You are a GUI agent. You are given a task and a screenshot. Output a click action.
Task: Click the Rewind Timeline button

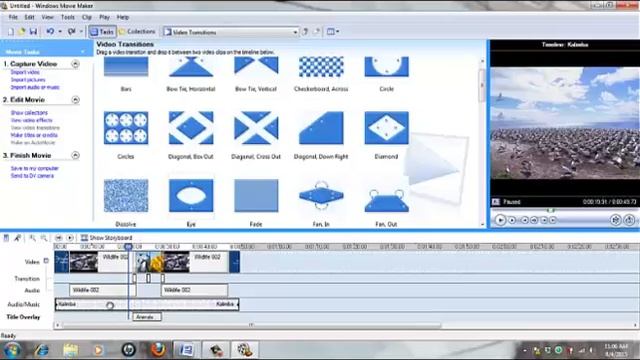[x=59, y=238]
